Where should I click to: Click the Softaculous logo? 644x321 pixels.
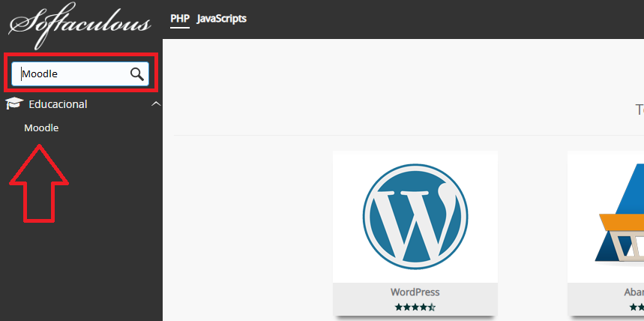pos(79,25)
